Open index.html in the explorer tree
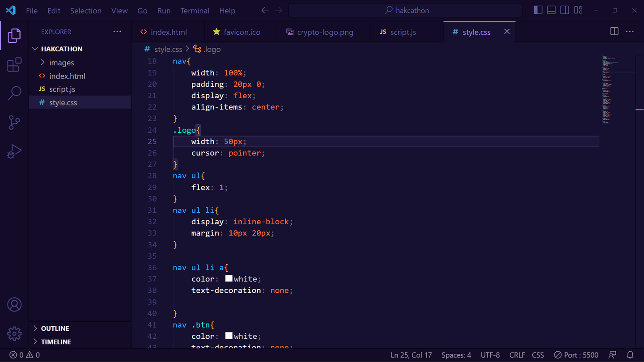This screenshot has width=644, height=362. 80,76
